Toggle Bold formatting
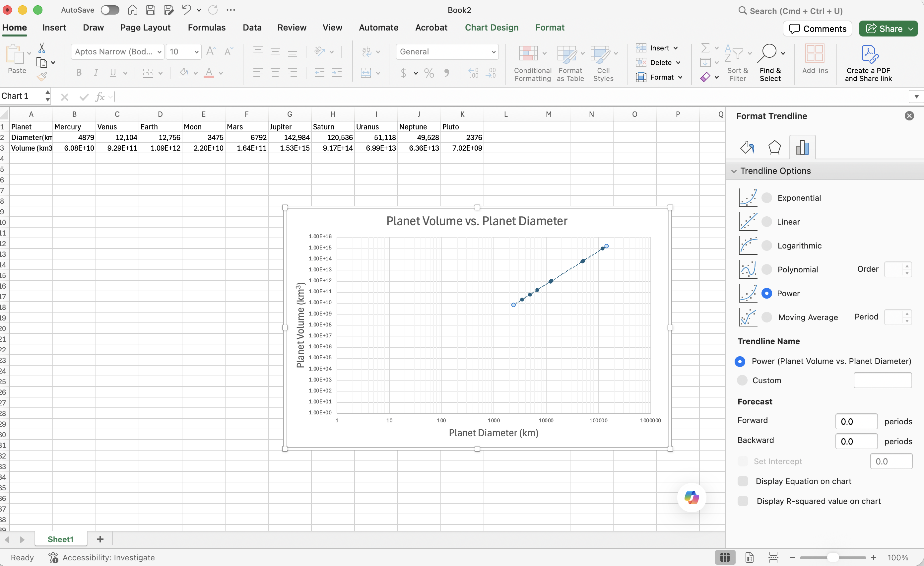 point(79,73)
